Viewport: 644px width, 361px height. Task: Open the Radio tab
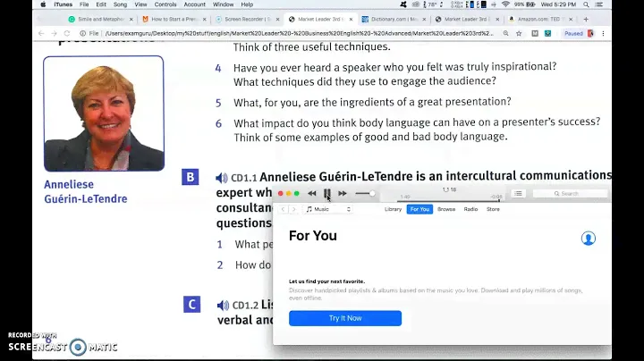click(470, 209)
